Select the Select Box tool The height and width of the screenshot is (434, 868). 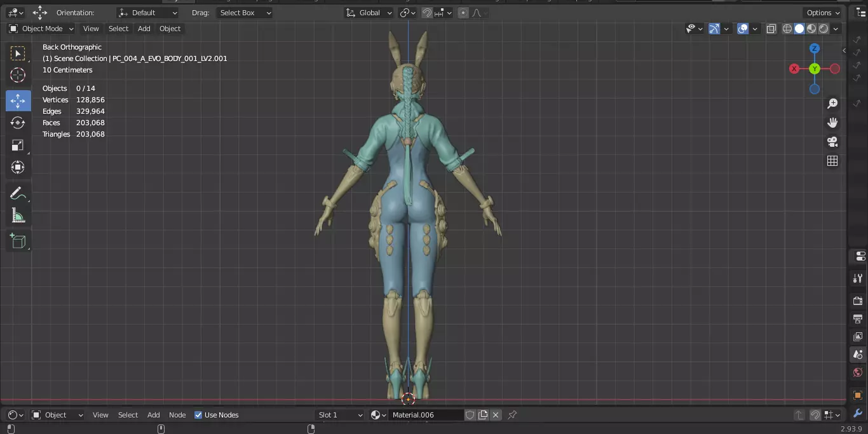tap(18, 53)
